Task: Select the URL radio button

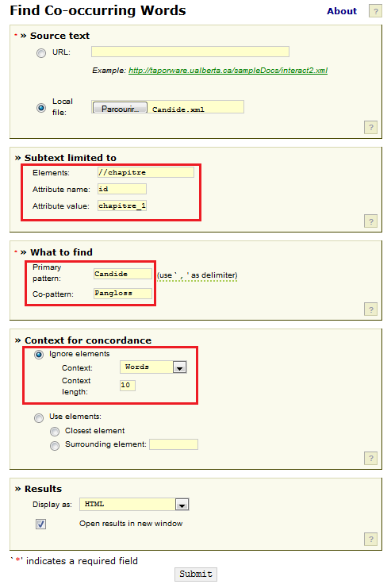Action: pyautogui.click(x=41, y=53)
